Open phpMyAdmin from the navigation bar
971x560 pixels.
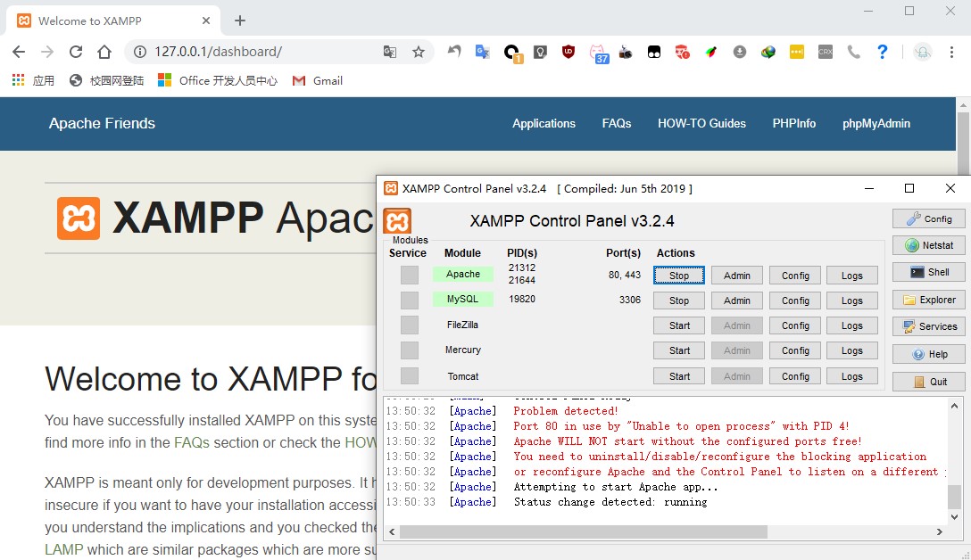point(876,124)
